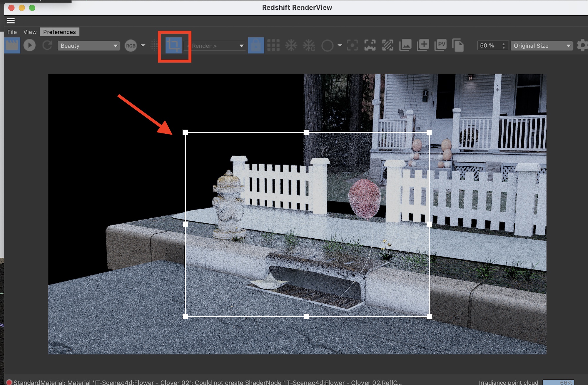Open the Preferences menu
The image size is (588, 385).
[x=59, y=32]
